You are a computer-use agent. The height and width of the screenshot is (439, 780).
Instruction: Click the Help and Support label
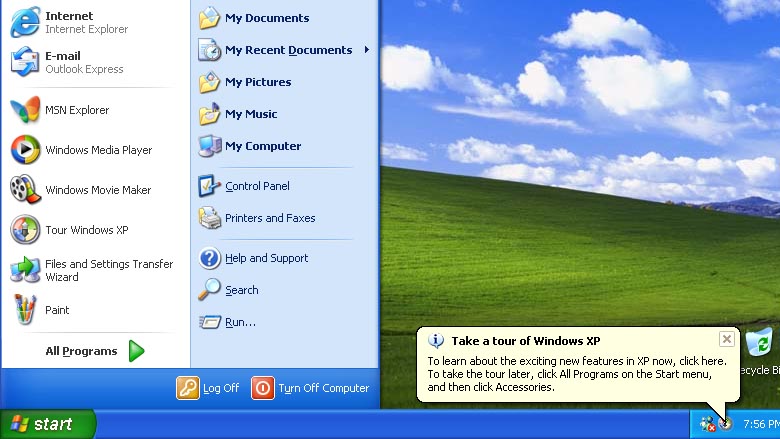pyautogui.click(x=267, y=258)
